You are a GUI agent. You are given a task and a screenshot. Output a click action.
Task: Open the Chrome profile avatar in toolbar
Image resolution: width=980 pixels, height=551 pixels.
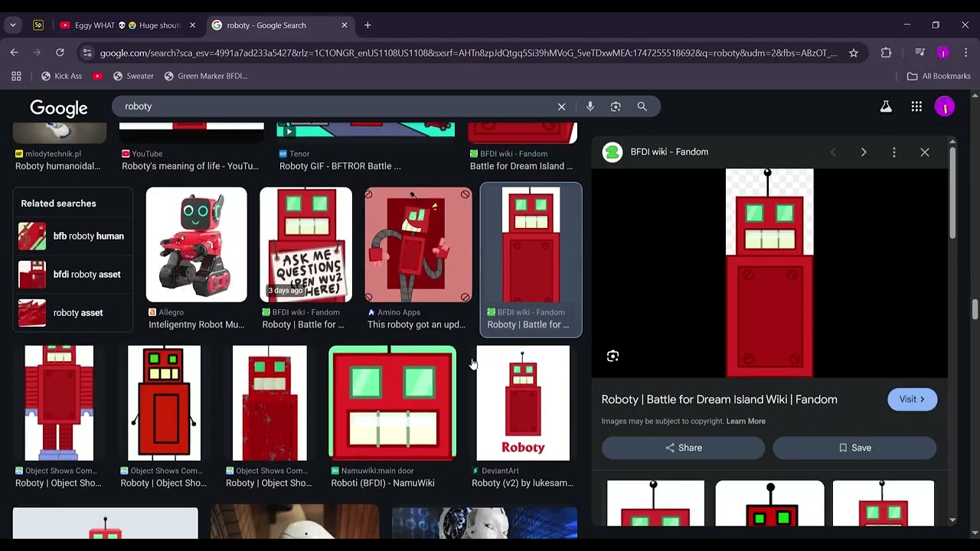click(x=942, y=53)
